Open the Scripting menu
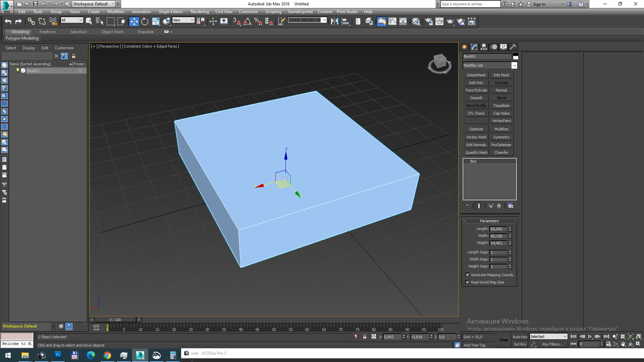The width and height of the screenshot is (644, 362). pyautogui.click(x=273, y=11)
